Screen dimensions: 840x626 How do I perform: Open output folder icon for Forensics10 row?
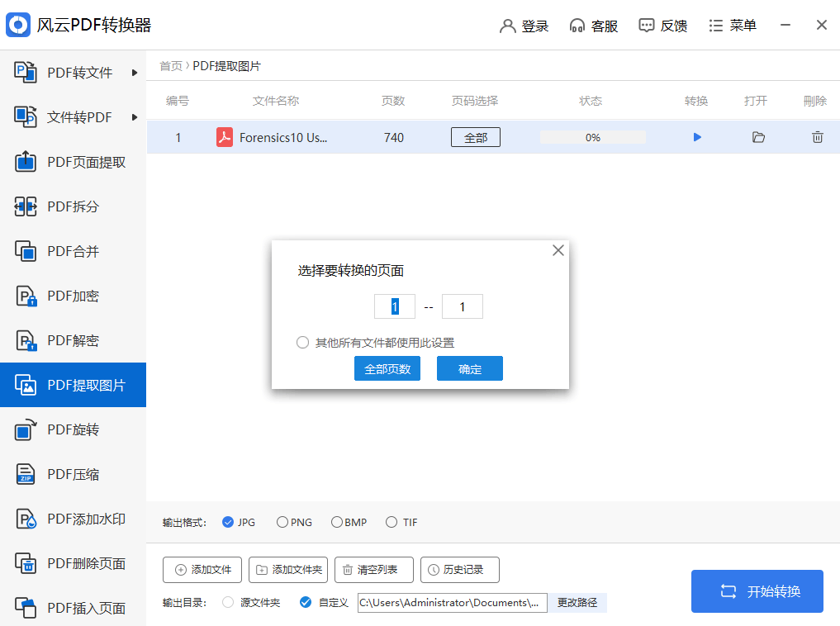(x=758, y=137)
